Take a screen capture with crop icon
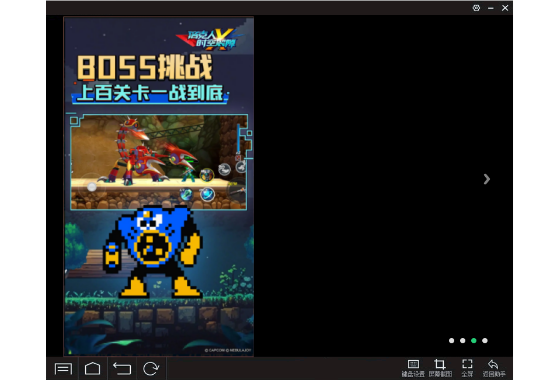Image resolution: width=550 pixels, height=380 pixels. pyautogui.click(x=440, y=368)
